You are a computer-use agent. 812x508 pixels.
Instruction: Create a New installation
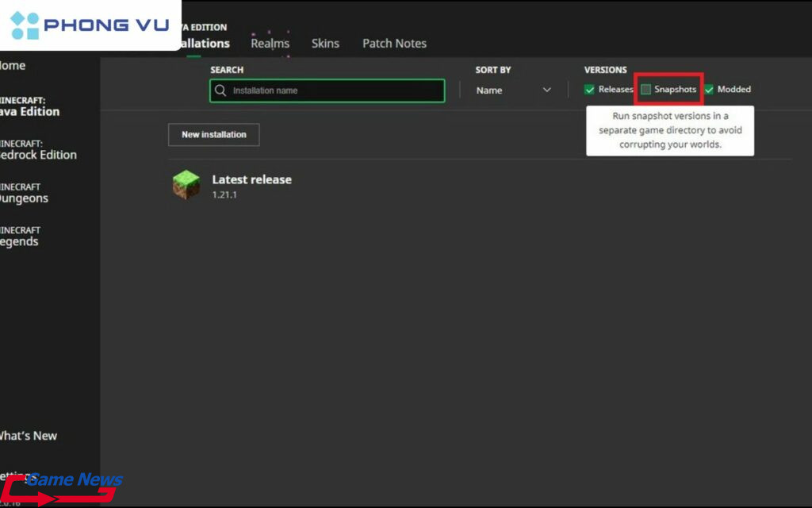pos(213,134)
